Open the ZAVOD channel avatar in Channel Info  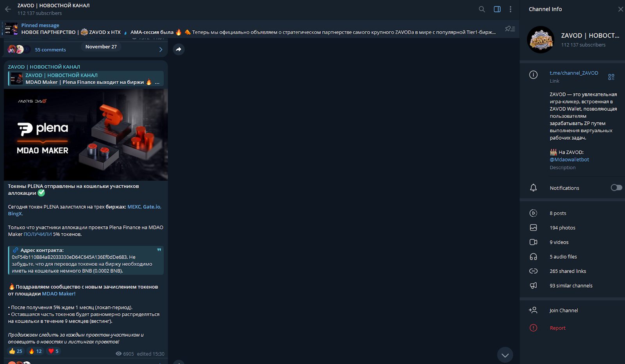(541, 40)
